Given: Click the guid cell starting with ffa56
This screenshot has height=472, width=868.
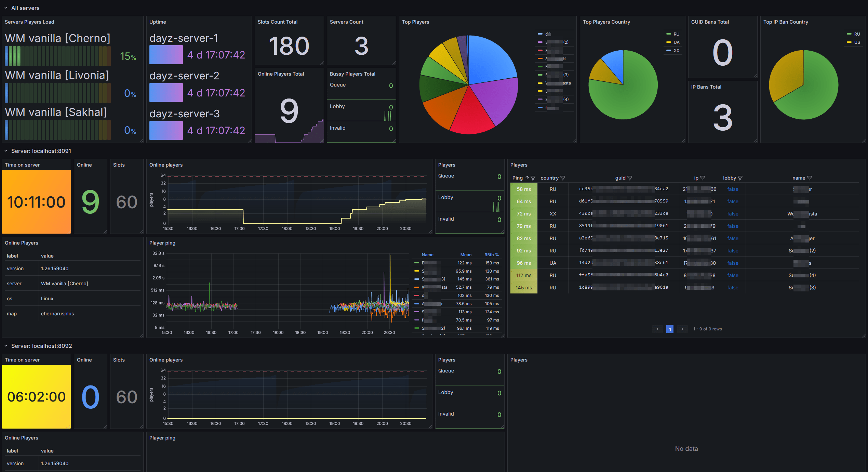Looking at the screenshot, I should click(x=624, y=275).
